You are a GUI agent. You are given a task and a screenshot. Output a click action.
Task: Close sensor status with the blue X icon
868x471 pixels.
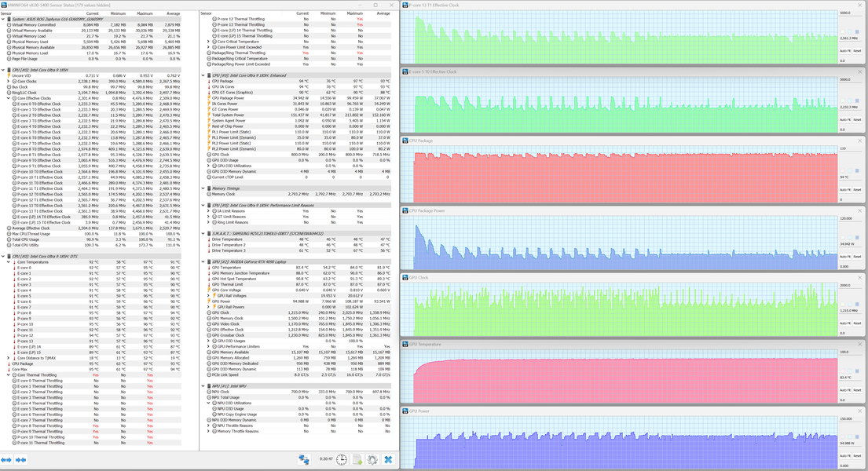[388, 459]
